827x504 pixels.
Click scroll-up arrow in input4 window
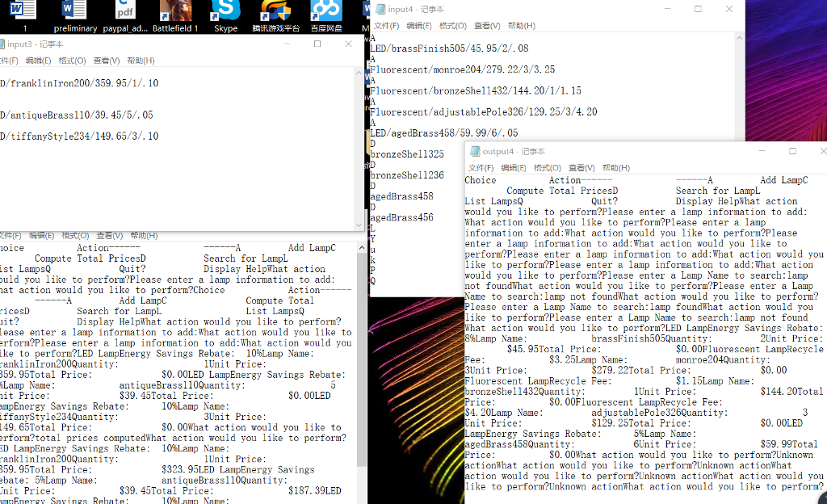pyautogui.click(x=740, y=38)
